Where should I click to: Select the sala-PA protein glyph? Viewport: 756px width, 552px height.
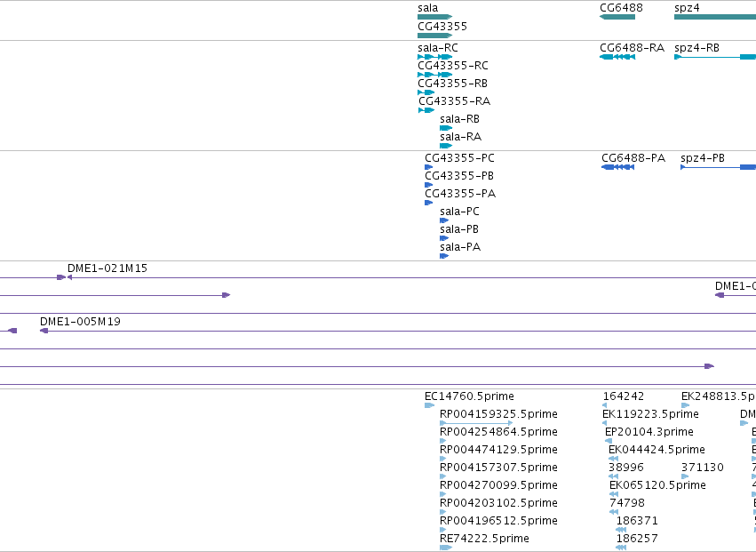tap(444, 257)
